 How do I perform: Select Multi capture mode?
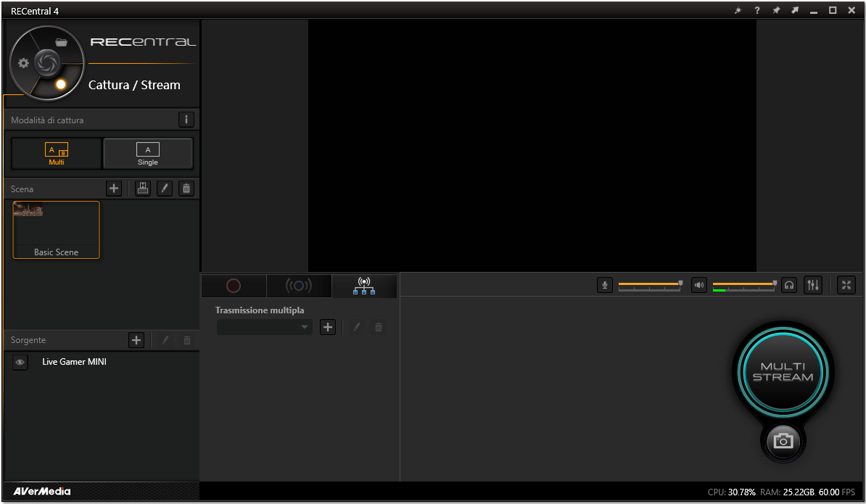pyautogui.click(x=57, y=154)
